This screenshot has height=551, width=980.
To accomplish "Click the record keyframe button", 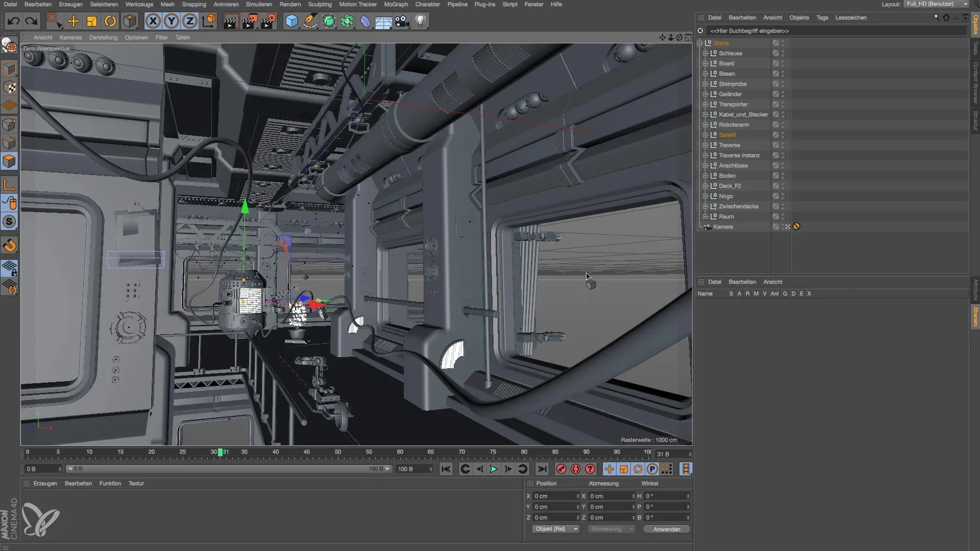I will click(x=561, y=469).
